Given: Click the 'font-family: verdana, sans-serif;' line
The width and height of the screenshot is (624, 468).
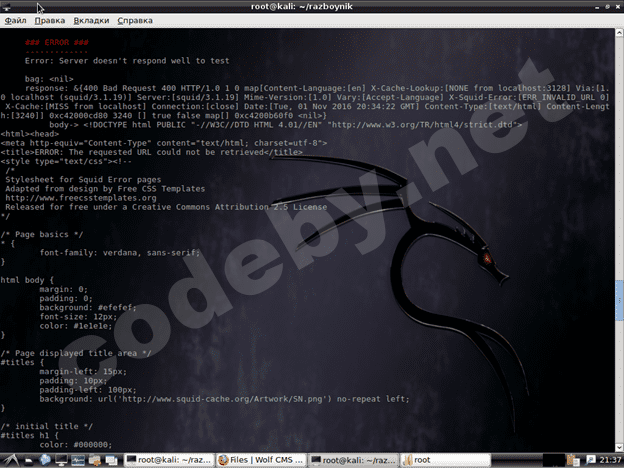Looking at the screenshot, I should pos(119,253).
